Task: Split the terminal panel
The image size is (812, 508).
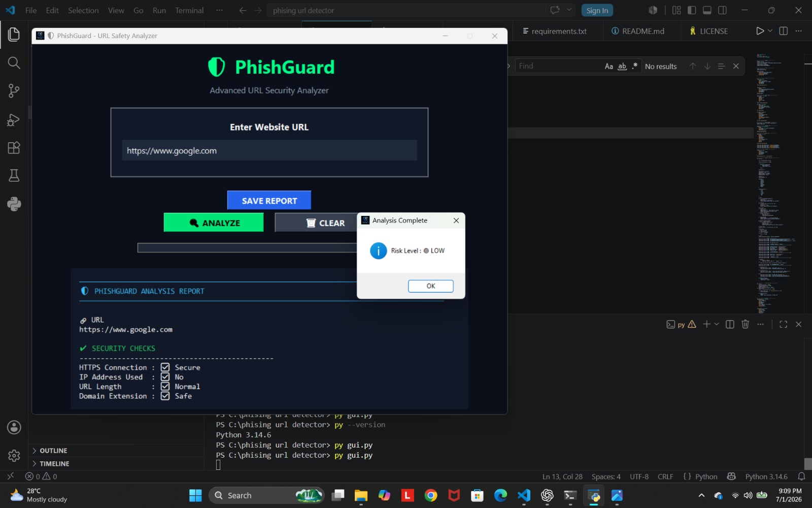Action: [730, 324]
